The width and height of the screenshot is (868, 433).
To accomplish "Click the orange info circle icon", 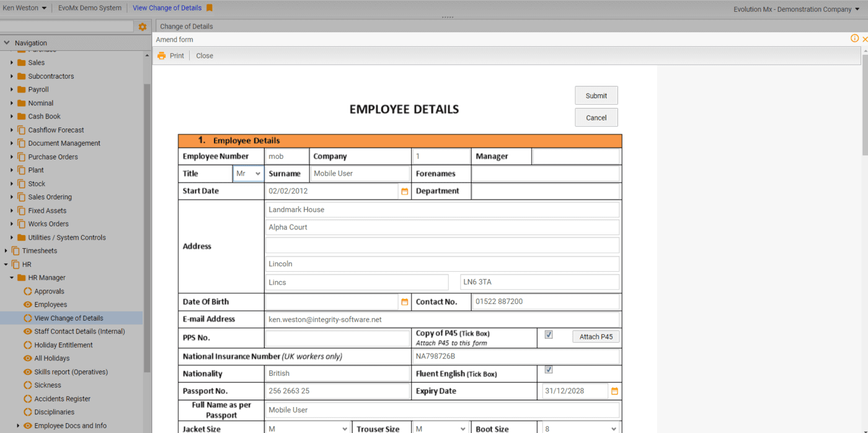I will pos(854,38).
